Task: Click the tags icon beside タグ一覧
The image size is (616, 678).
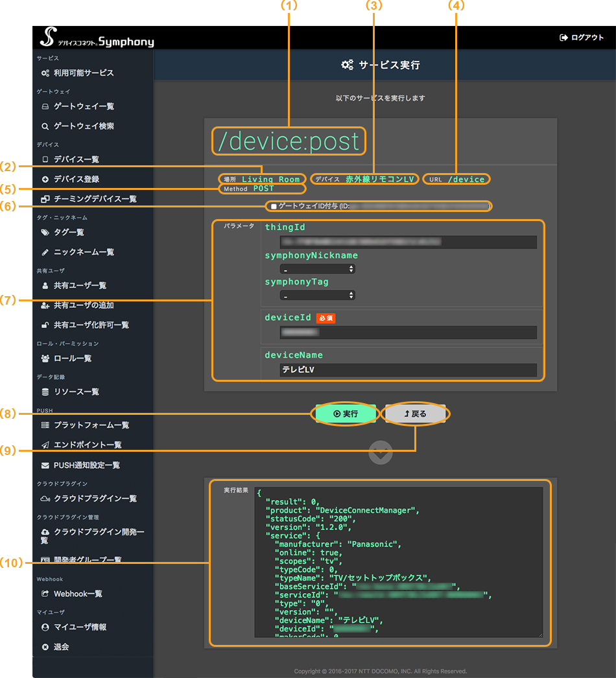Action: click(45, 232)
